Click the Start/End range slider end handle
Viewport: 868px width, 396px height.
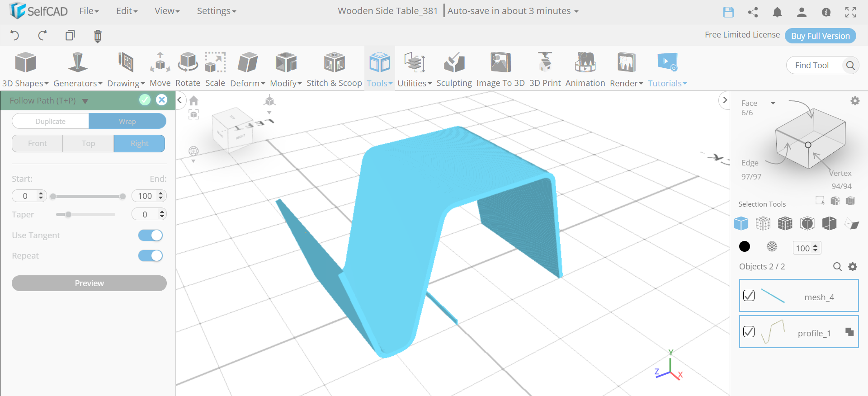coord(123,196)
